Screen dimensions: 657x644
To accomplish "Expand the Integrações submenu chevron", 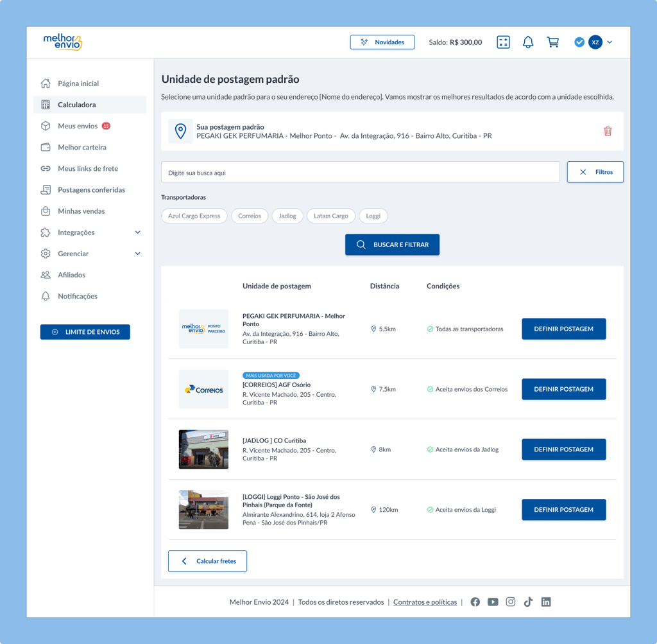I will pos(137,232).
